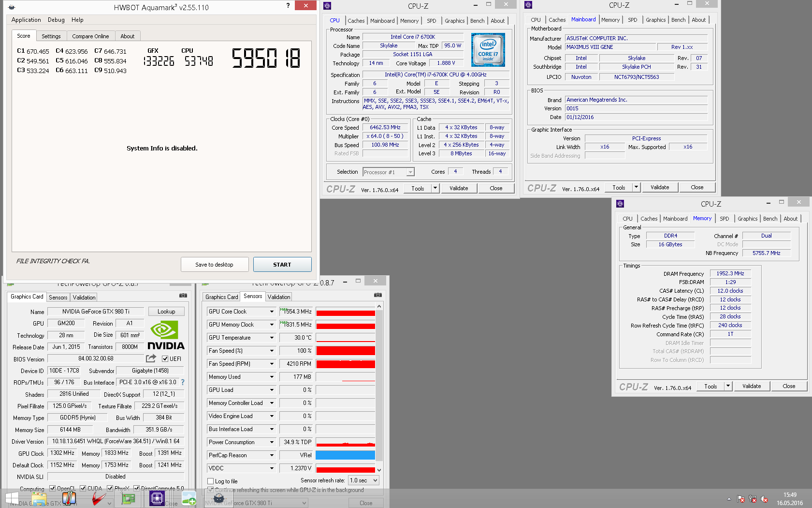Open the muted volume tray icon

point(764,499)
